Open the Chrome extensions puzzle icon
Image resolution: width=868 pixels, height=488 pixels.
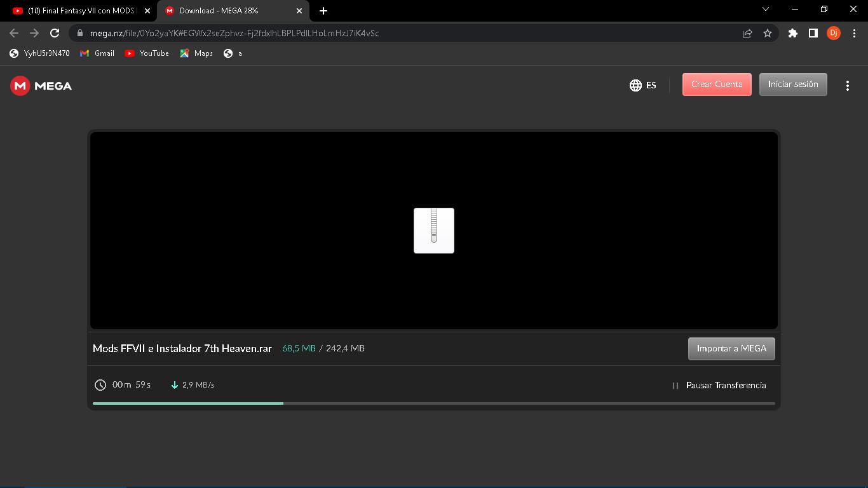click(x=792, y=33)
